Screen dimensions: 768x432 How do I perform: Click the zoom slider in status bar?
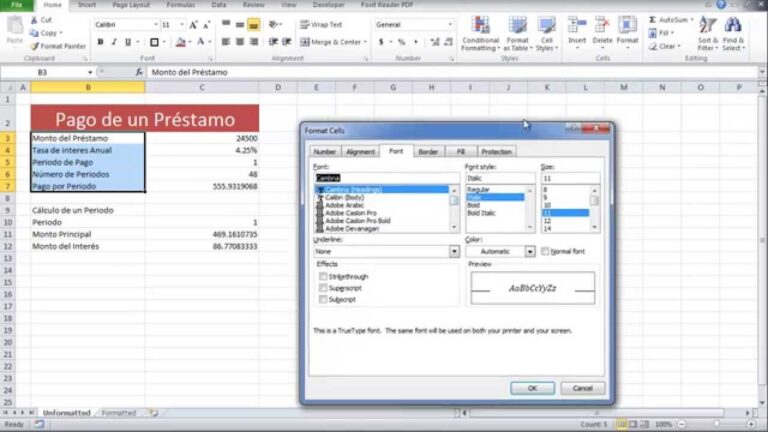(716, 424)
